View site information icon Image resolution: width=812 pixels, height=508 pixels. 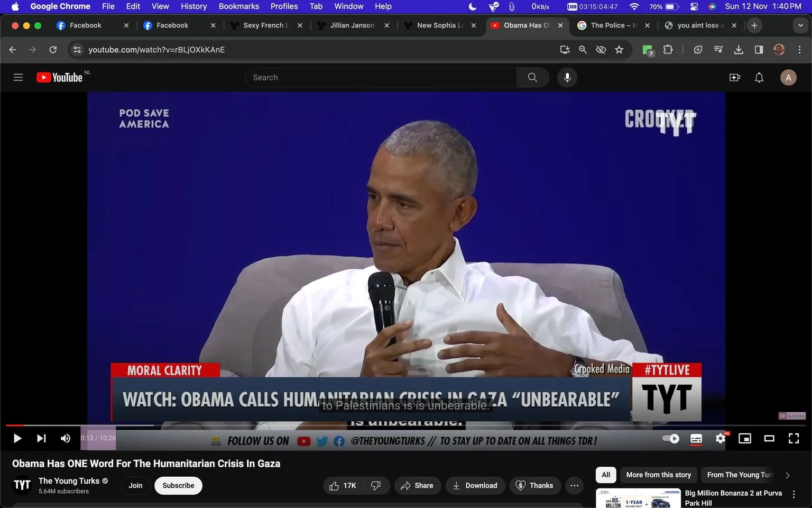77,49
